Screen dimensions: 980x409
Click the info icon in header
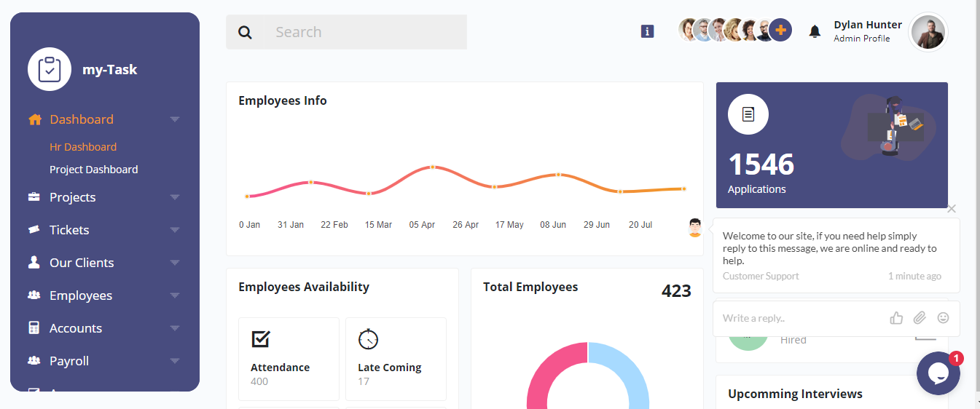[647, 31]
